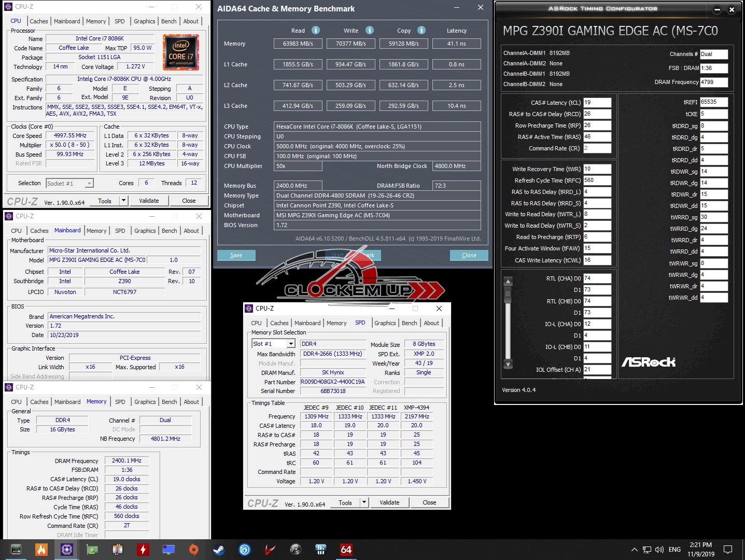This screenshot has width=745, height=560.
Task: Open the AIDA64 taskbar icon
Action: 346,550
